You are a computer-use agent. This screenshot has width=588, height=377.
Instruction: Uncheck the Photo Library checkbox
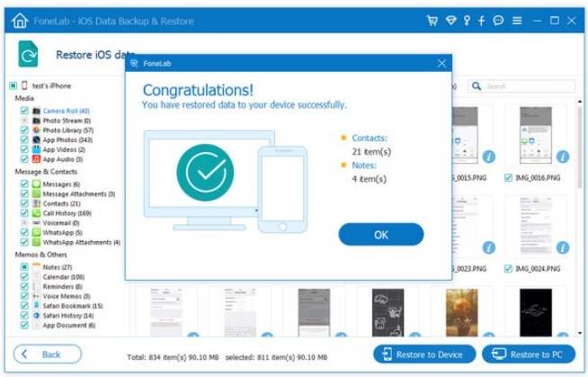tap(24, 130)
